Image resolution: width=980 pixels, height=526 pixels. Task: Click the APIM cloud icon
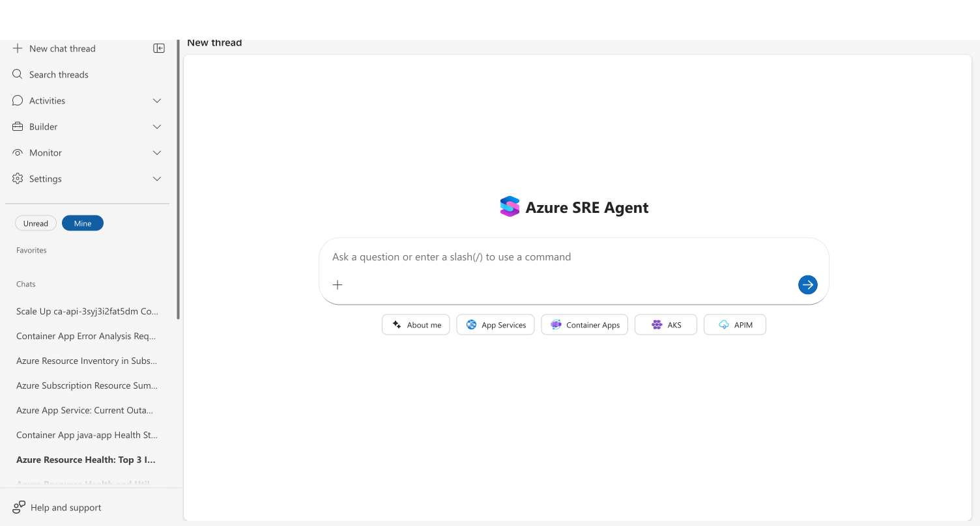724,324
